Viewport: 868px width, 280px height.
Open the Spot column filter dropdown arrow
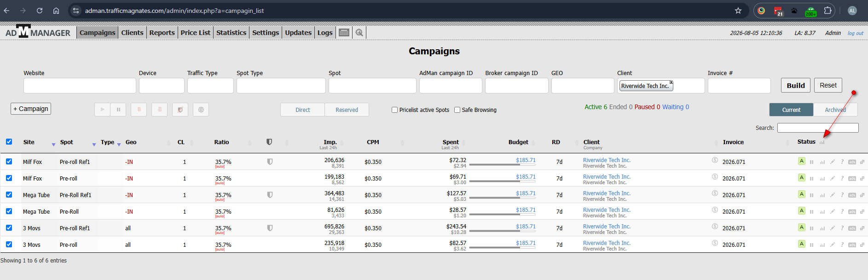pyautogui.click(x=94, y=145)
